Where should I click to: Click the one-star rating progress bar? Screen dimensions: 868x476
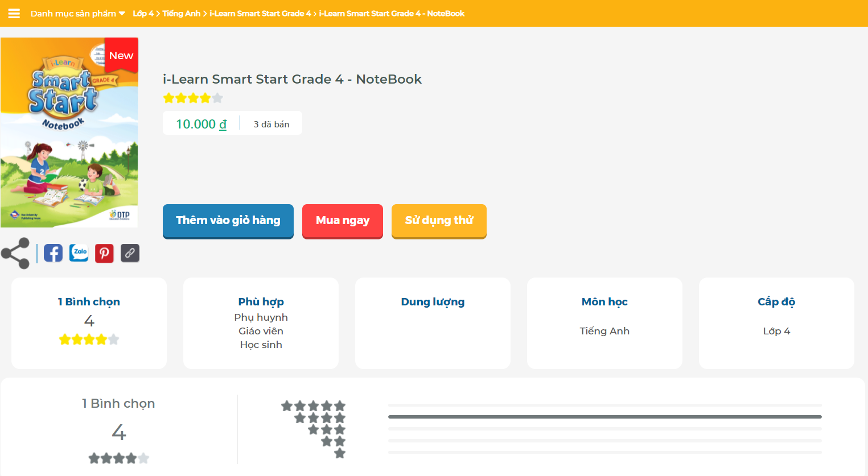click(605, 453)
